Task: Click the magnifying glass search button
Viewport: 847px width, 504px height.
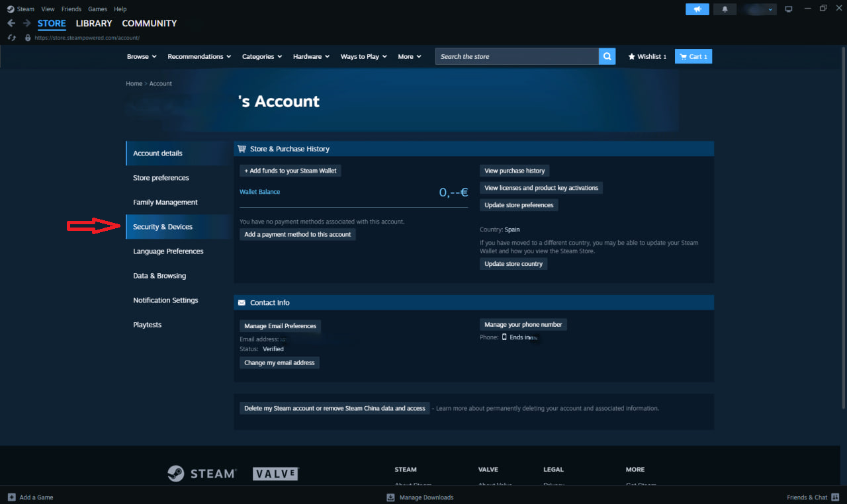Action: point(607,56)
